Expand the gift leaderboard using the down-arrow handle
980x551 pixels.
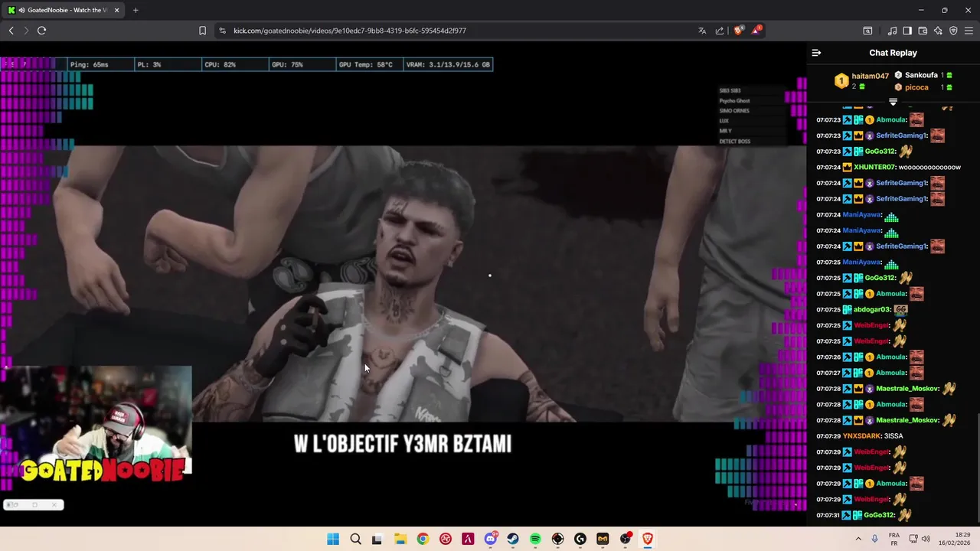pos(893,102)
